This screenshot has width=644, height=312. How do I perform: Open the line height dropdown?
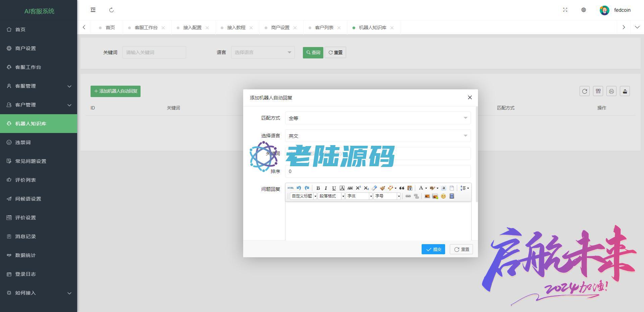[465, 188]
